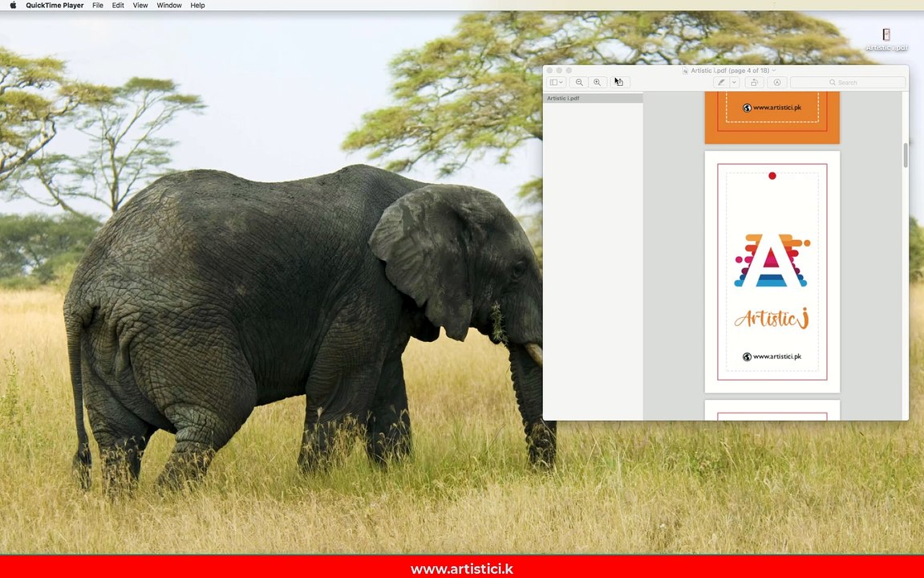
Task: Open the sidebar view options dropdown
Action: [x=557, y=83]
